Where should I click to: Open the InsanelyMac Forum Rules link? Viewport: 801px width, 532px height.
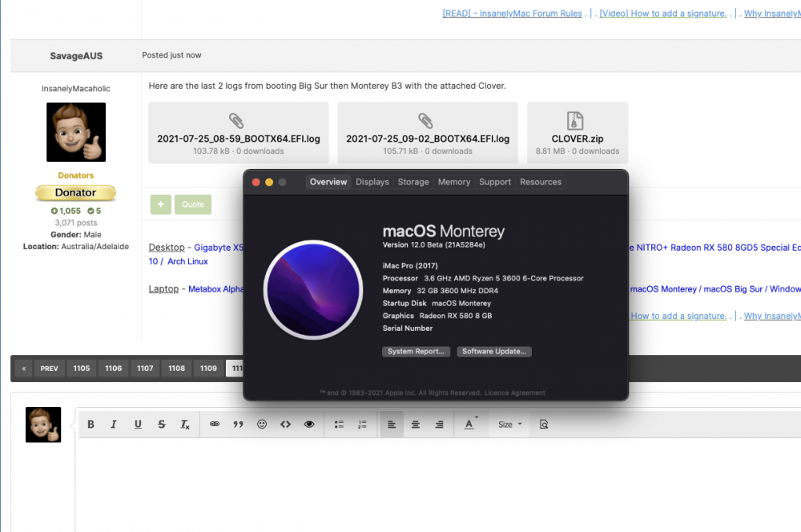(512, 14)
